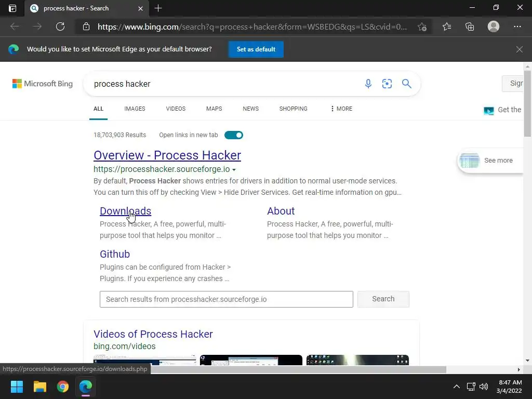The height and width of the screenshot is (399, 532).
Task: Go to Microsoft Bing home logo
Action: (43, 84)
